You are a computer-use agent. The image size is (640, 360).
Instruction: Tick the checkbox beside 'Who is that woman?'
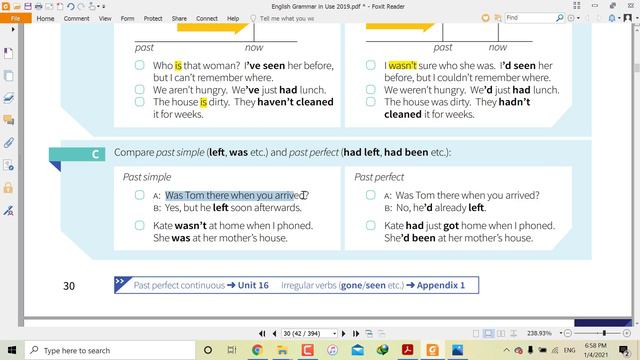coord(140,65)
